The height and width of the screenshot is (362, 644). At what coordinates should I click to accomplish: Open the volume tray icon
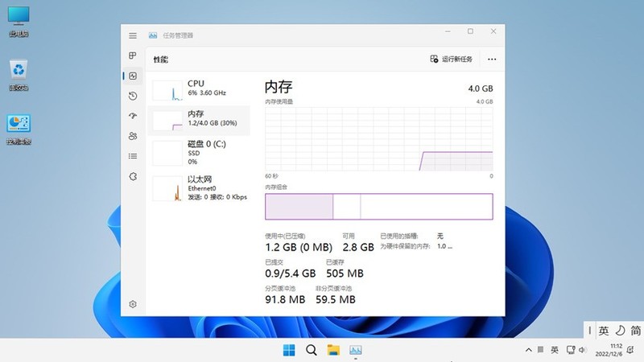(x=582, y=350)
